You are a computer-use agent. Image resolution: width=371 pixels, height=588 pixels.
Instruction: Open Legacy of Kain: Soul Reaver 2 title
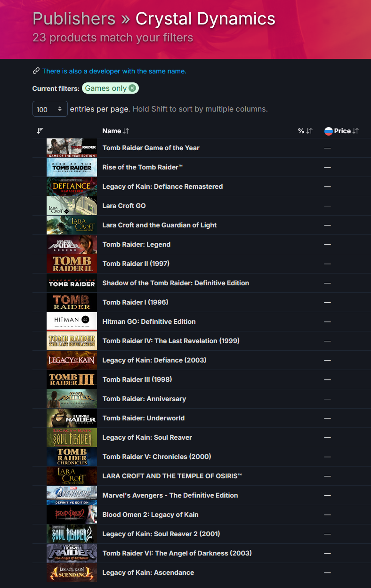(161, 534)
